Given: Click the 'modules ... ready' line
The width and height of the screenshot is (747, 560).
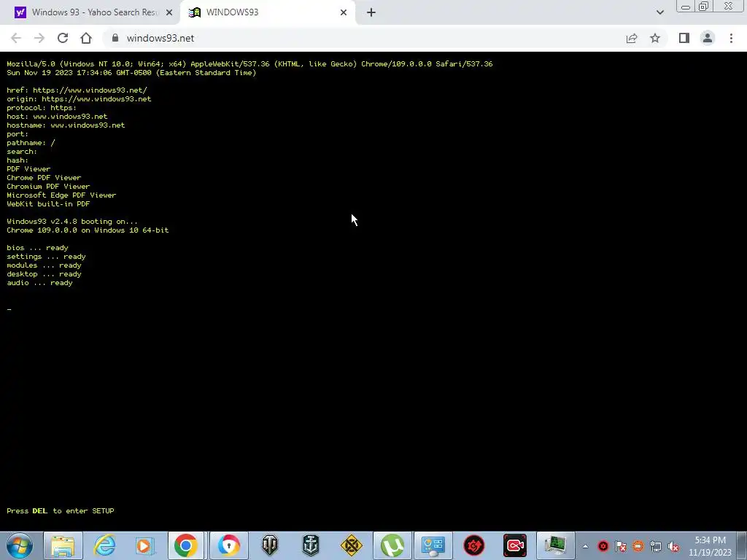Looking at the screenshot, I should click(x=44, y=265).
